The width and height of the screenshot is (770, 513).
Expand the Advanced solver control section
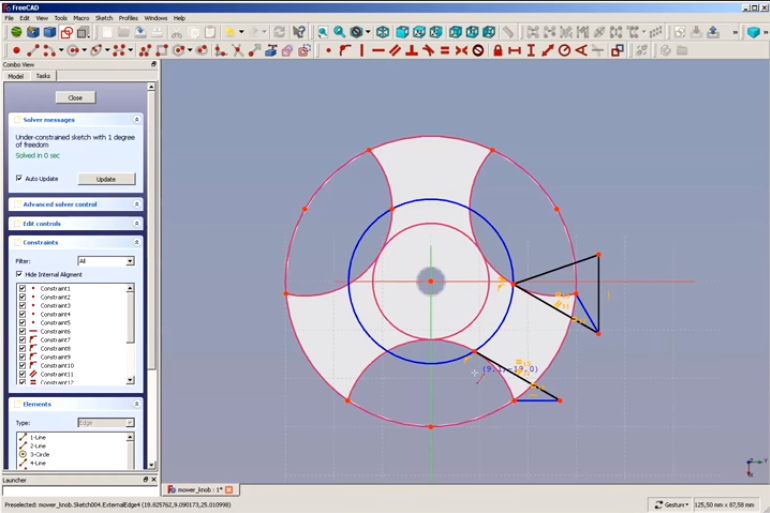(137, 204)
